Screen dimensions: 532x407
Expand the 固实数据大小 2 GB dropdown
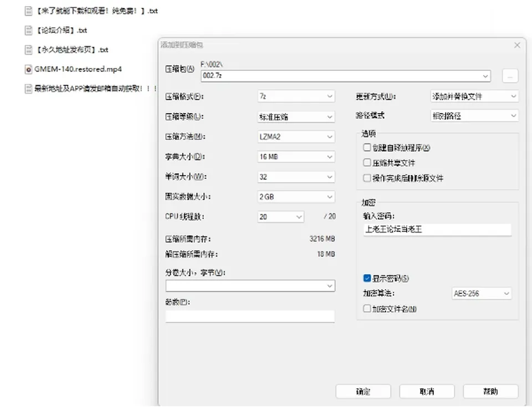(296, 197)
